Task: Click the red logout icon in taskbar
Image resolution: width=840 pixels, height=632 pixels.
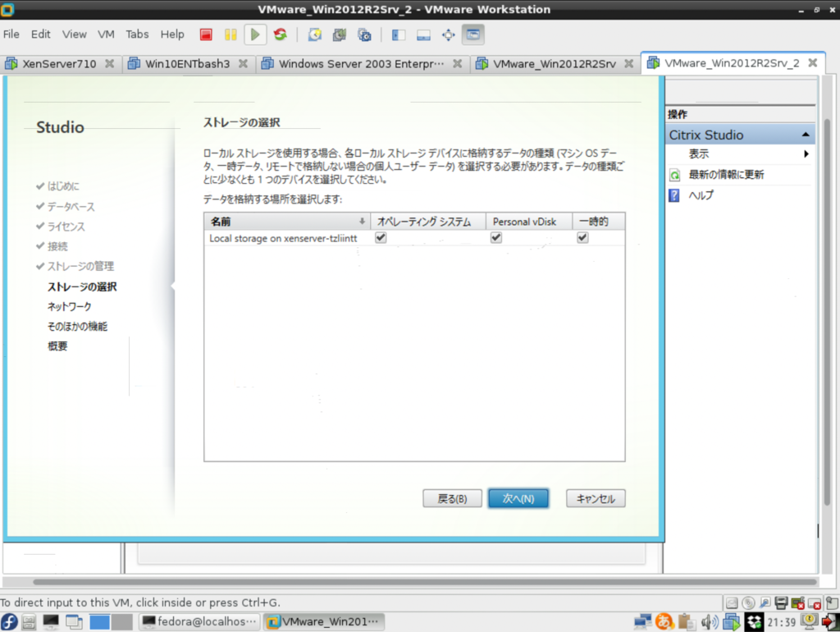Action: coord(830,622)
